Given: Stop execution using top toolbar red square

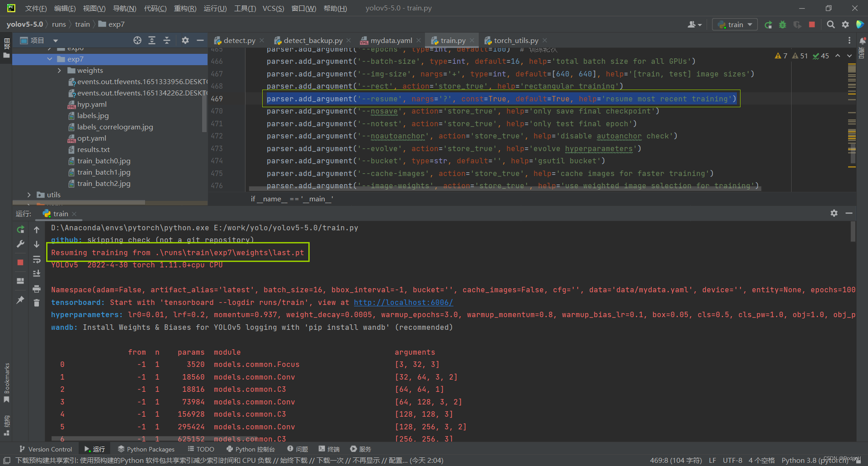Looking at the screenshot, I should (812, 24).
